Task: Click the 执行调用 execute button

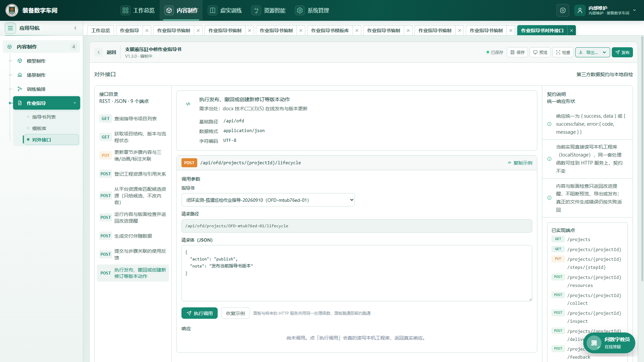Action: click(x=200, y=313)
